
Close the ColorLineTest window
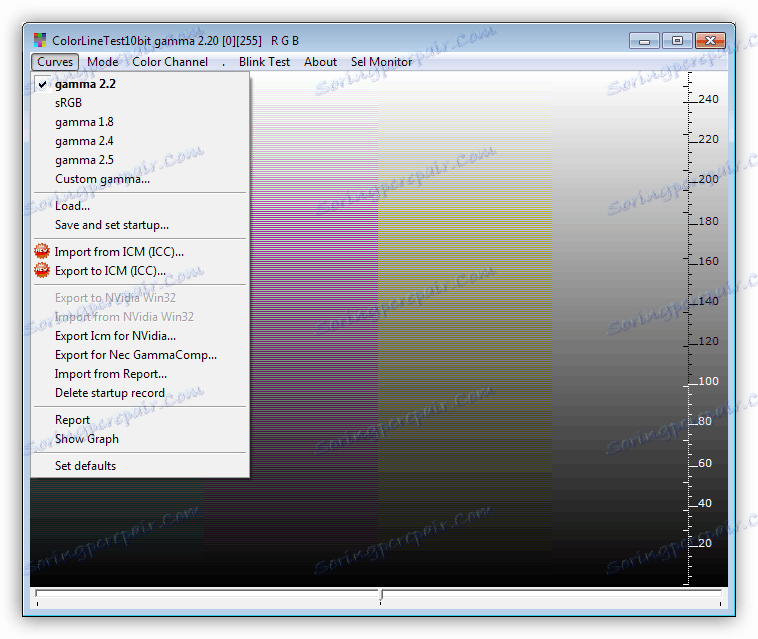[x=710, y=41]
